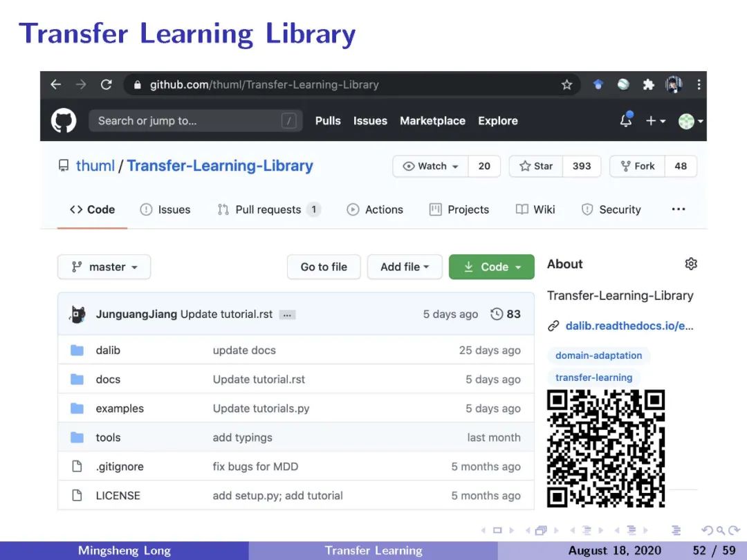This screenshot has height=560, width=747.
Task: Click Go to file button
Action: click(x=324, y=267)
